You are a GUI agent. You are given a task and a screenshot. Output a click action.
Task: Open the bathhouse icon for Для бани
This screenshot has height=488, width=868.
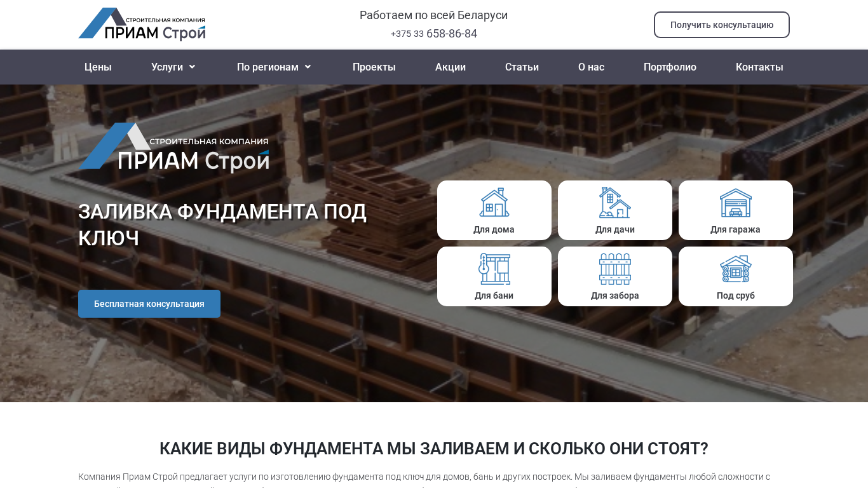tap(494, 269)
